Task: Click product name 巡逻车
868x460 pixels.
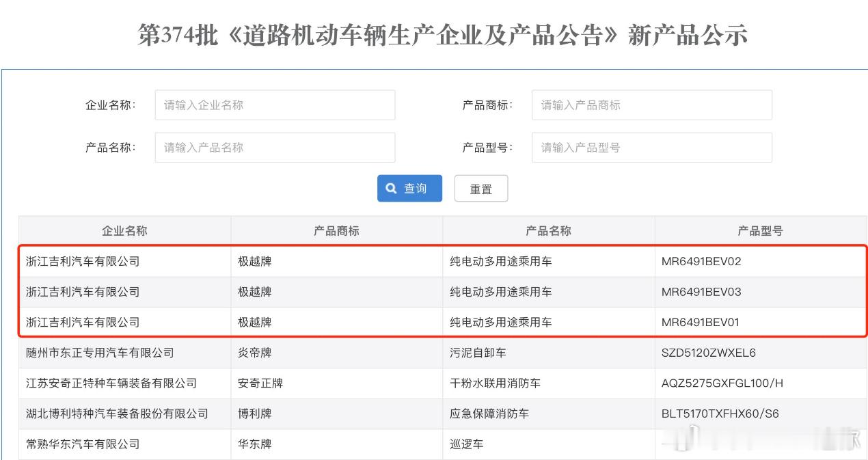Action: [x=467, y=444]
